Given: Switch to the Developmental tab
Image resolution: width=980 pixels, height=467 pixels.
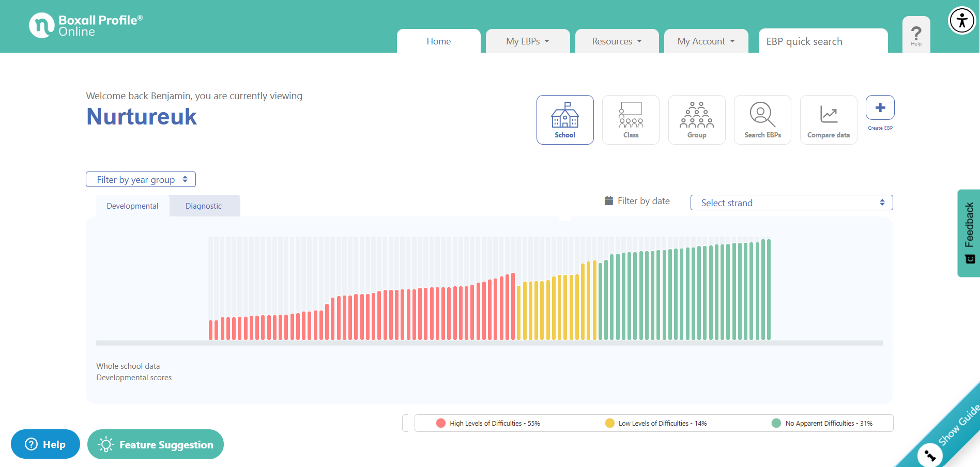Looking at the screenshot, I should click(133, 206).
